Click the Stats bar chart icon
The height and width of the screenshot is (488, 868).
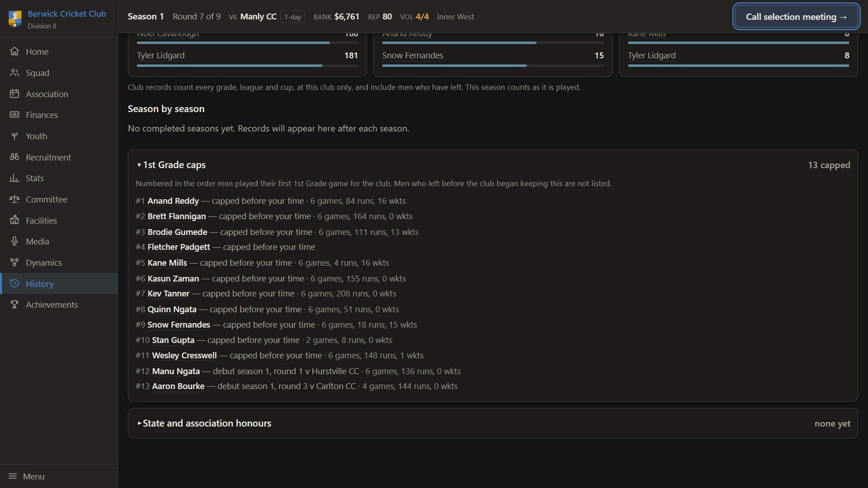(14, 178)
